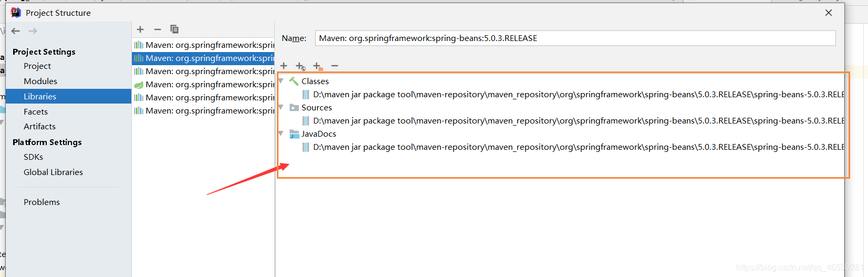Remove selected library with minus icon above library list

tap(157, 29)
